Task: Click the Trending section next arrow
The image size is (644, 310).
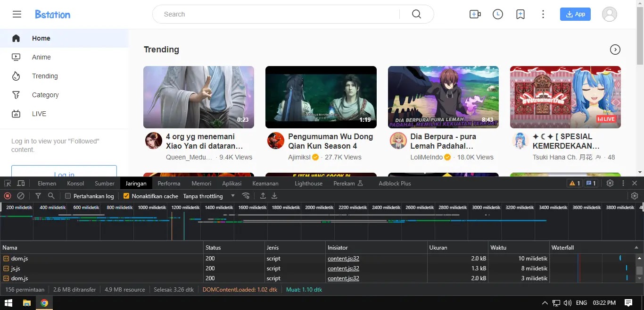Action: (615, 50)
